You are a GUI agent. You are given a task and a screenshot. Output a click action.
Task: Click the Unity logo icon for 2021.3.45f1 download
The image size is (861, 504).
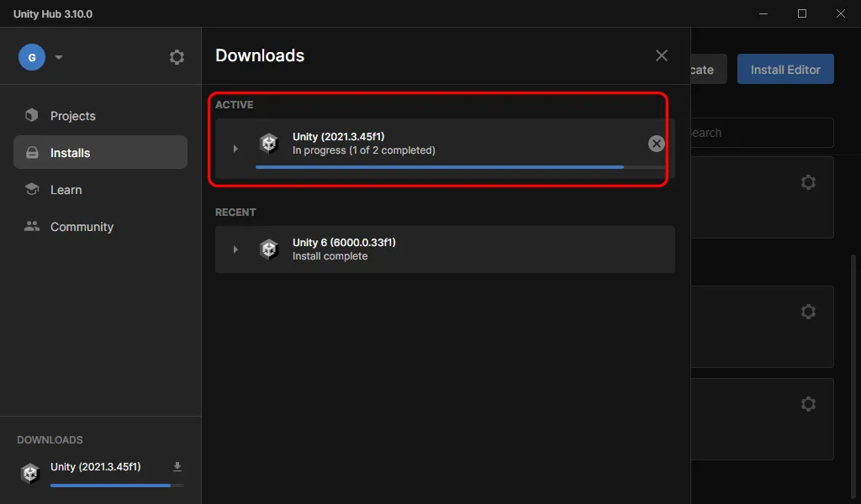[x=269, y=144]
